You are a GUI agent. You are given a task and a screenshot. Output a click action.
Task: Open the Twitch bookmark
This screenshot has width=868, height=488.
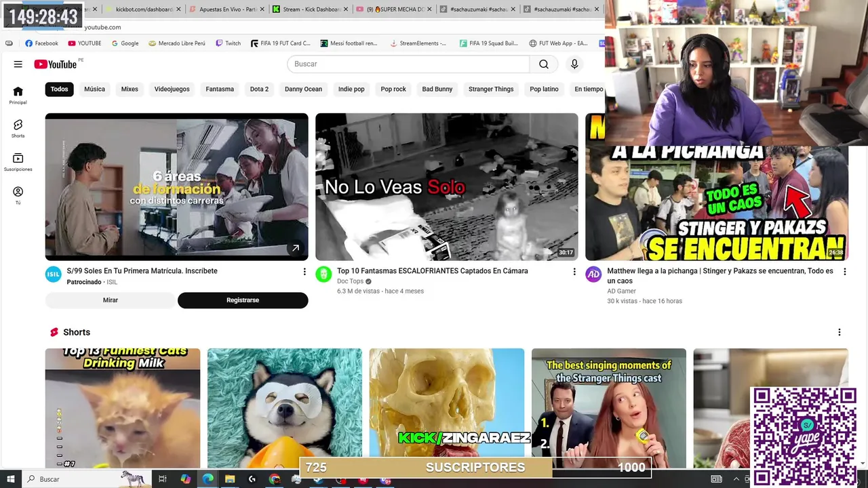click(228, 43)
